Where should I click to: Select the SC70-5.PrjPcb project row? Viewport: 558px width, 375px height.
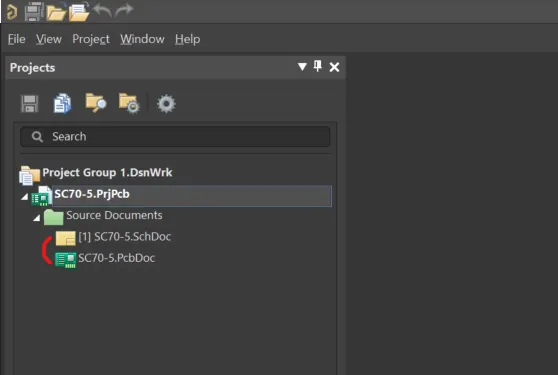pos(192,196)
